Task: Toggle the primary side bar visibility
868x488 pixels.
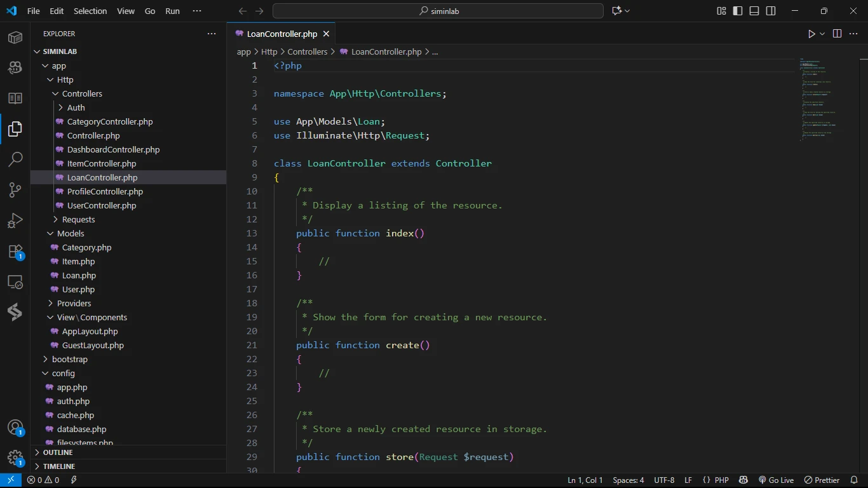Action: click(x=738, y=11)
